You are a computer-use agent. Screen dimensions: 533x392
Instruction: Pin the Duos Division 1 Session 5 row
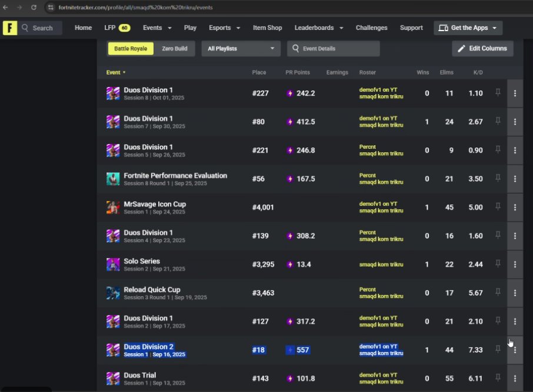click(498, 149)
